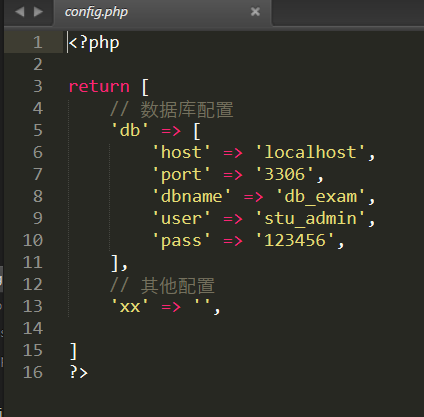Select the config.php tab

click(163, 12)
